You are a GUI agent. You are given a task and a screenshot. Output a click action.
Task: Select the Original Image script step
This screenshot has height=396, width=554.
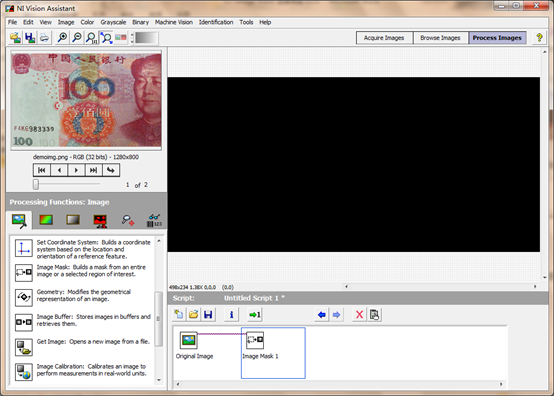(194, 345)
